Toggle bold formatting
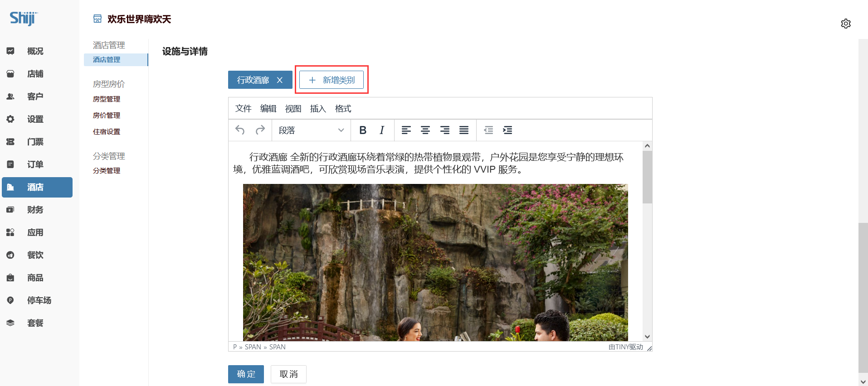 [363, 130]
